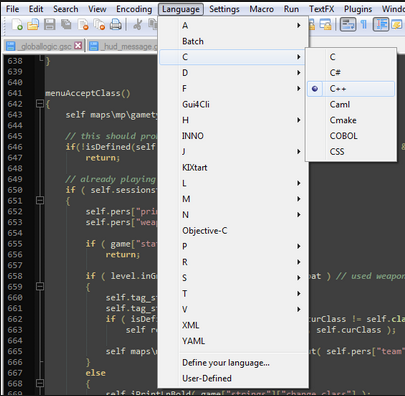This screenshot has width=405, height=396.
Task: Close the open Language menu
Action: 181,9
